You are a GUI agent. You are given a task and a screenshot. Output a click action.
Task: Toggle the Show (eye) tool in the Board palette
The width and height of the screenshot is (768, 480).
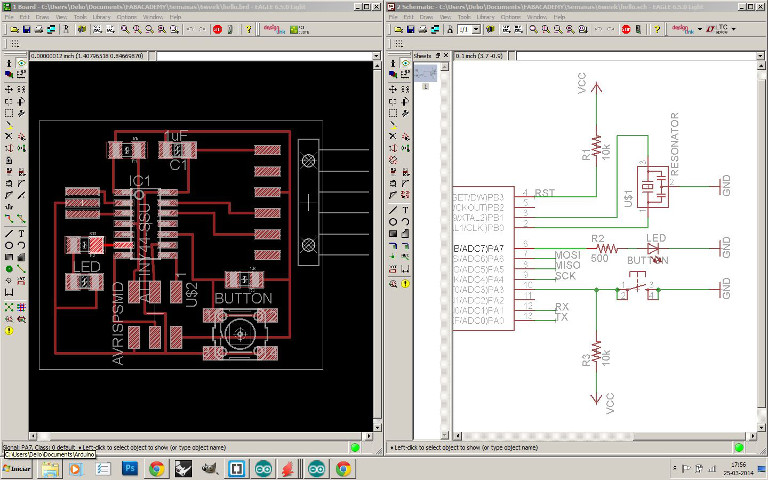[21, 63]
